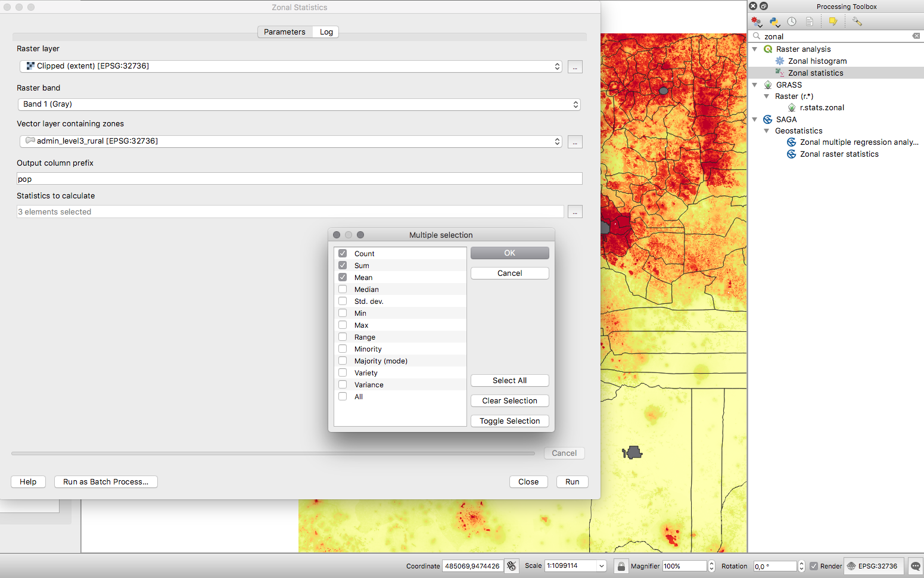Click Toggle Selection button
The height and width of the screenshot is (578, 924).
tap(509, 421)
